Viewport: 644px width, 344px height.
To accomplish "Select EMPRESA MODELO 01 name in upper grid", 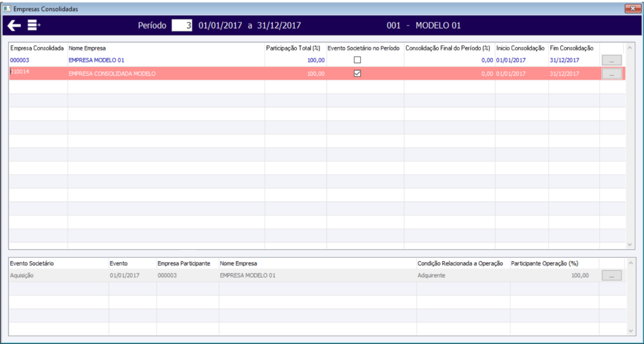I will (x=97, y=60).
